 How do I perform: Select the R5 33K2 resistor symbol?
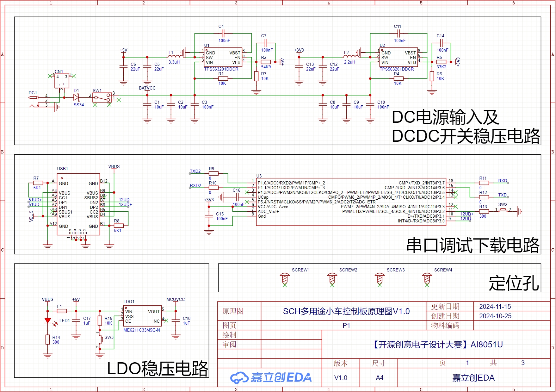pyautogui.click(x=441, y=62)
